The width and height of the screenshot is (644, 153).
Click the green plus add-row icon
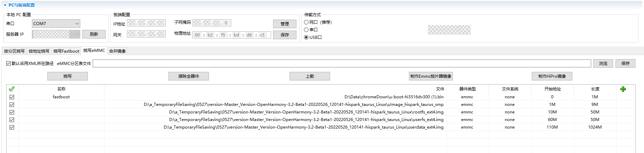pos(623,89)
